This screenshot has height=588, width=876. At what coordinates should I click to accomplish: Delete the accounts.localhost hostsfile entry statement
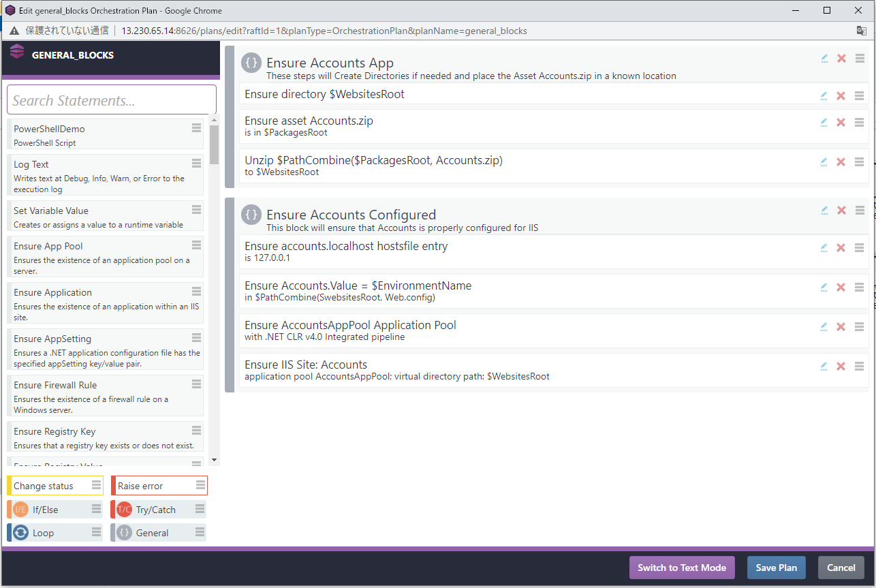click(x=841, y=248)
